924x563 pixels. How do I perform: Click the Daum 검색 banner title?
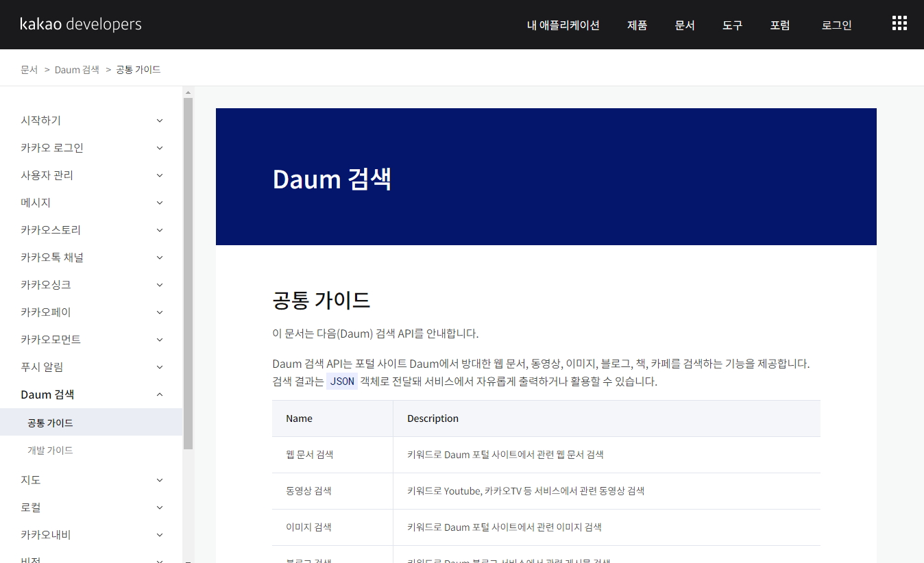(x=332, y=179)
